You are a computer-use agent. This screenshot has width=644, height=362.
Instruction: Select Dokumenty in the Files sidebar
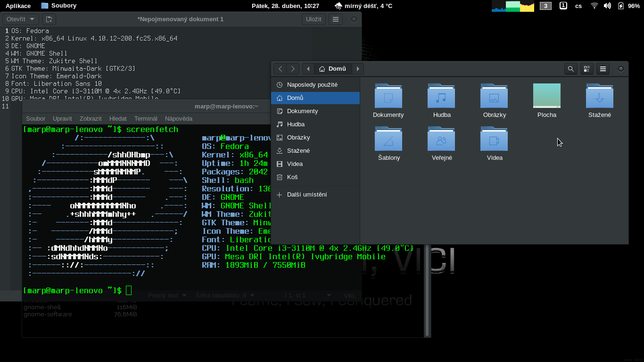pos(315,111)
